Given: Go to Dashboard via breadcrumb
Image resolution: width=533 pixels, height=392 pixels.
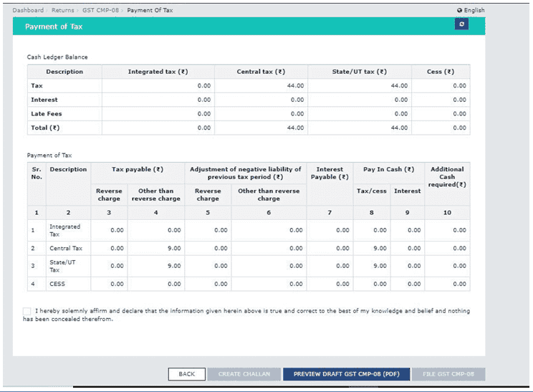Looking at the screenshot, I should click(28, 10).
